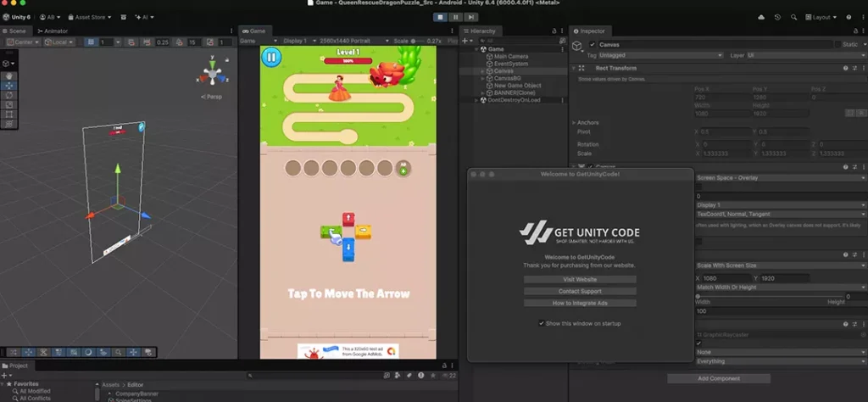This screenshot has height=402, width=868.
Task: Toggle the Graphic Raycaster option checkbox
Action: tap(698, 343)
